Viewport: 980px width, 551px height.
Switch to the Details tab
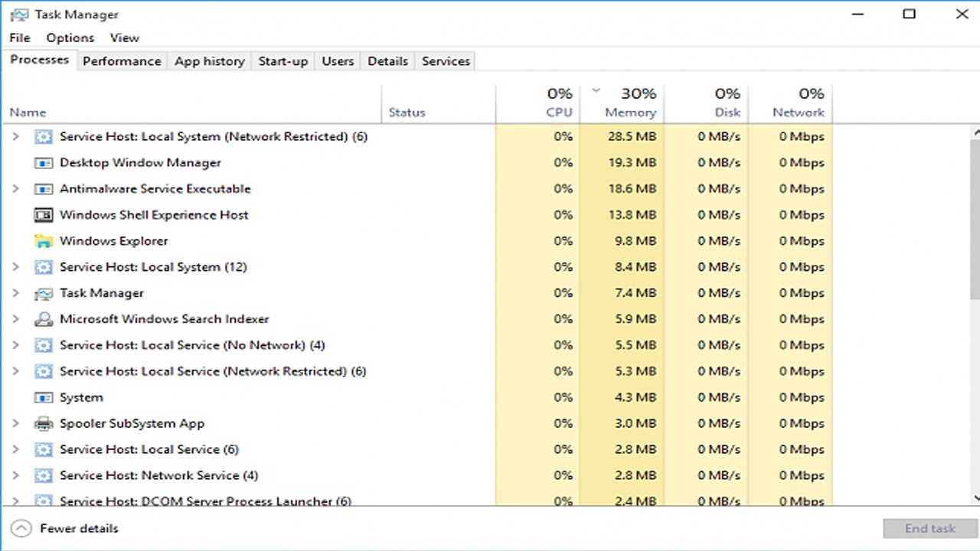387,61
